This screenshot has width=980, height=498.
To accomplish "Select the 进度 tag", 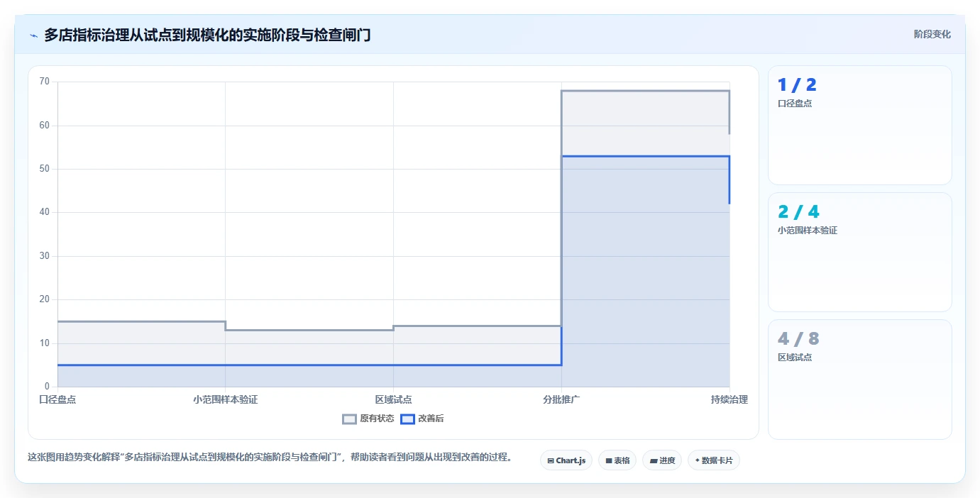I will (x=661, y=460).
